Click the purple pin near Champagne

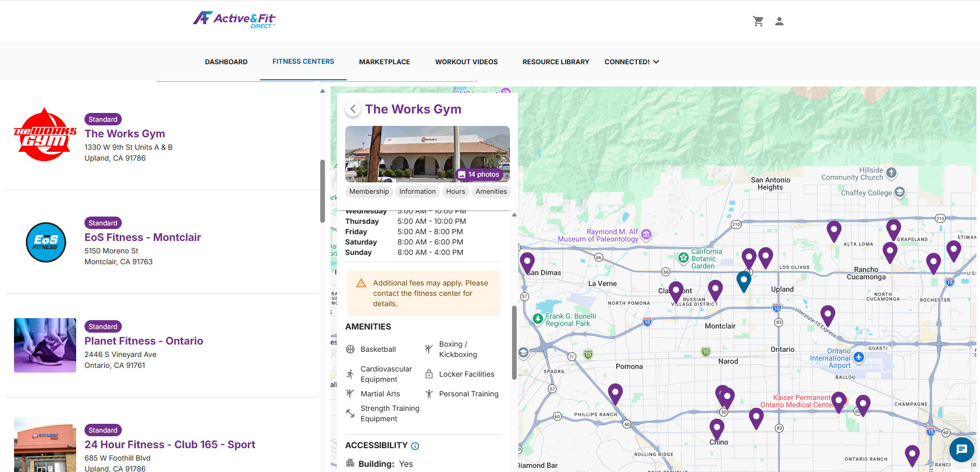pos(863,405)
